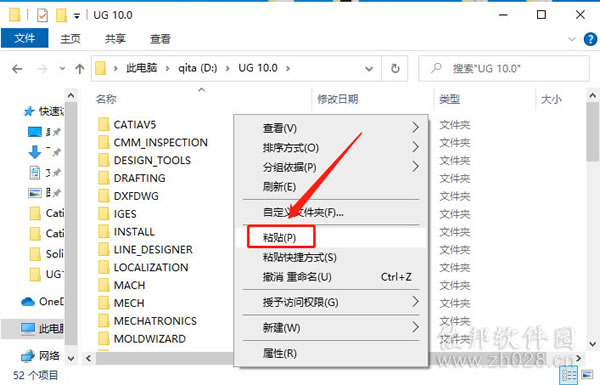This screenshot has height=385, width=600.
Task: Click the Back navigation arrow
Action: point(17,69)
